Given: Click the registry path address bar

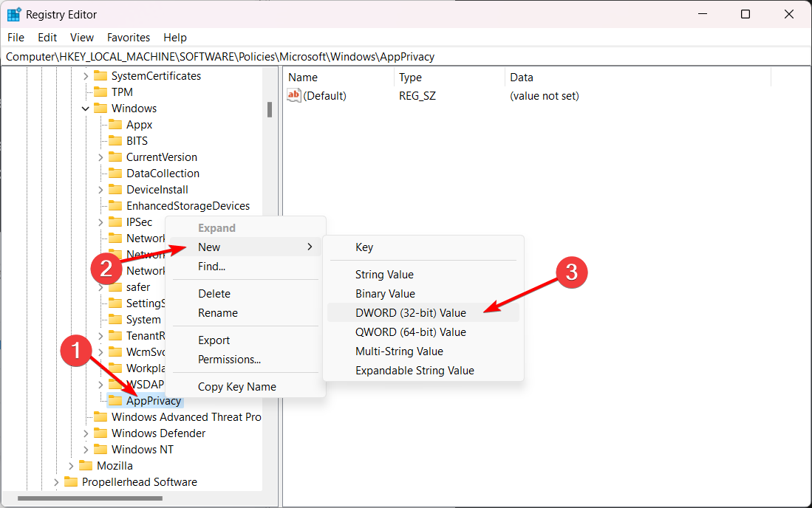Looking at the screenshot, I should point(405,56).
